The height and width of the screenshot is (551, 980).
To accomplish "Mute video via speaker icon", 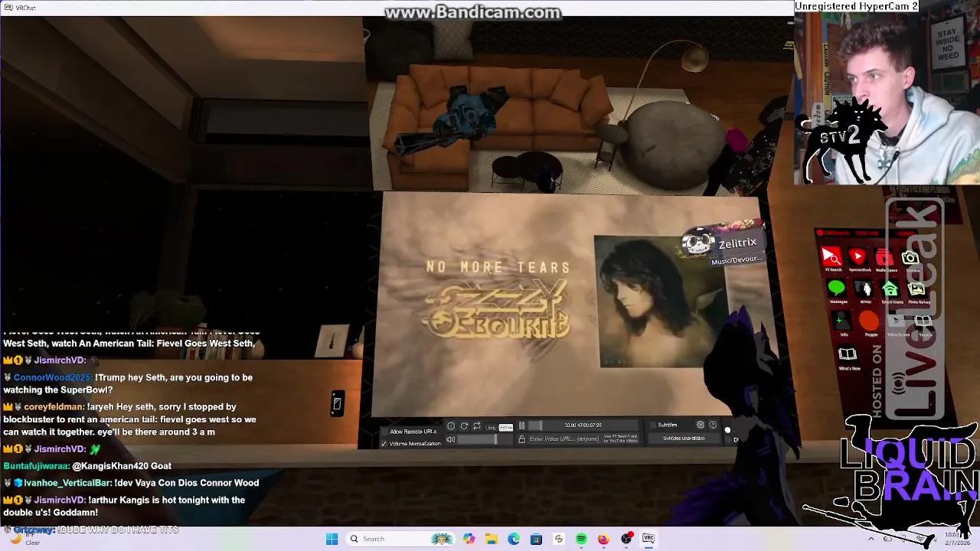I will tap(450, 439).
